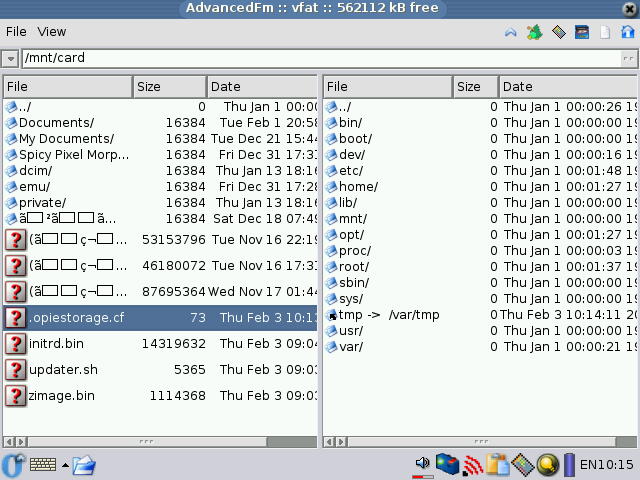The image size is (640, 480).
Task: Select the Documents/ folder in left pane
Action: click(x=160, y=122)
